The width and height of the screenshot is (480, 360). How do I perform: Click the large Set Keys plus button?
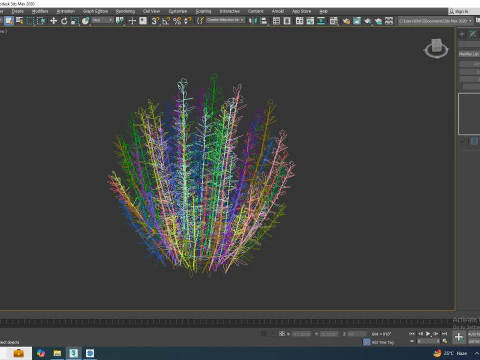pos(459,337)
